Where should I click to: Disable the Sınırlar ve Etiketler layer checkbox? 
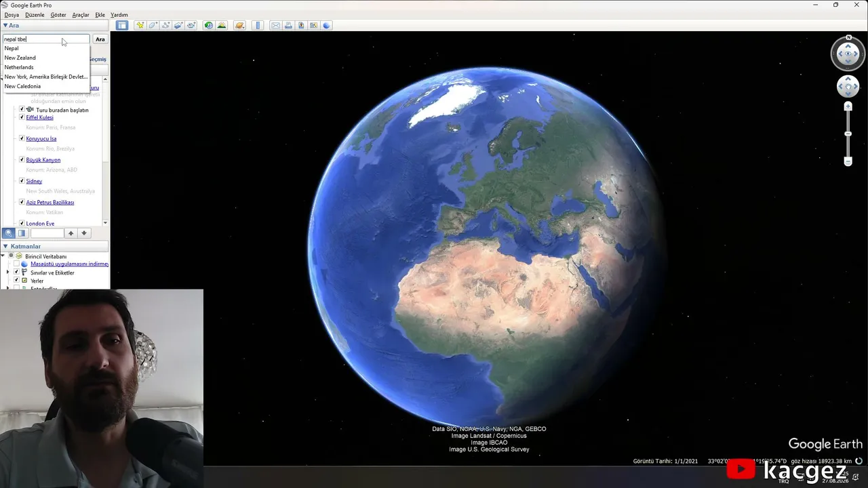pos(16,272)
